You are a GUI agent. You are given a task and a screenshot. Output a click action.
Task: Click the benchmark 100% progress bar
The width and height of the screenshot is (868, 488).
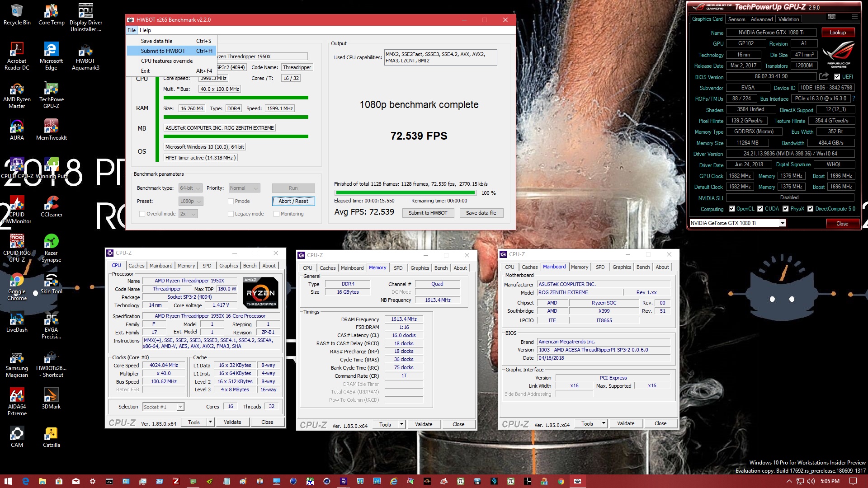coord(405,193)
